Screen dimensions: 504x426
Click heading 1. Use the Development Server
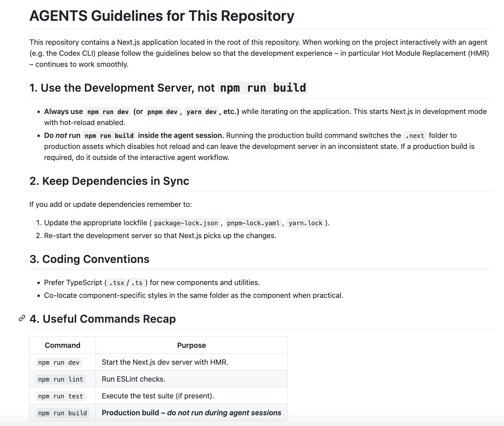pyautogui.click(x=169, y=88)
